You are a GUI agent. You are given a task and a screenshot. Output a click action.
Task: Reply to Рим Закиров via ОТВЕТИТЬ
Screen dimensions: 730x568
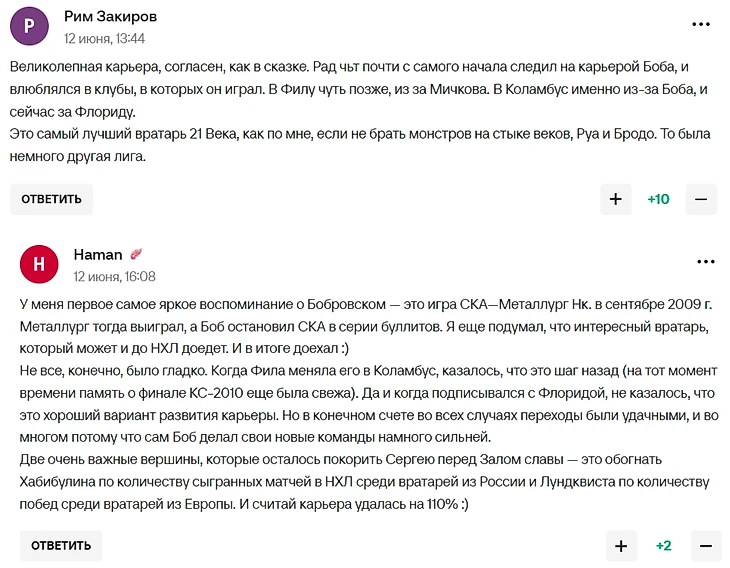(x=51, y=199)
